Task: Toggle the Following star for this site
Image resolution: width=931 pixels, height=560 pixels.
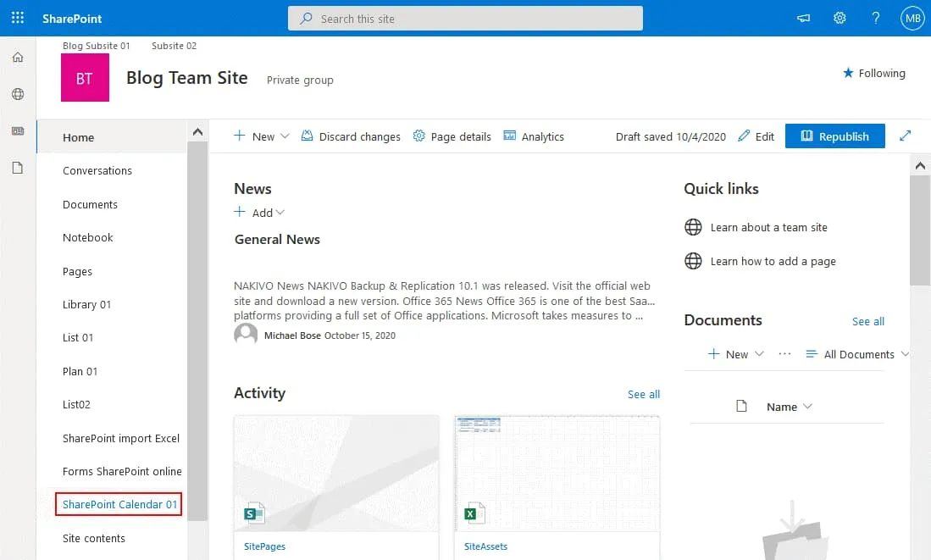Action: coord(873,74)
